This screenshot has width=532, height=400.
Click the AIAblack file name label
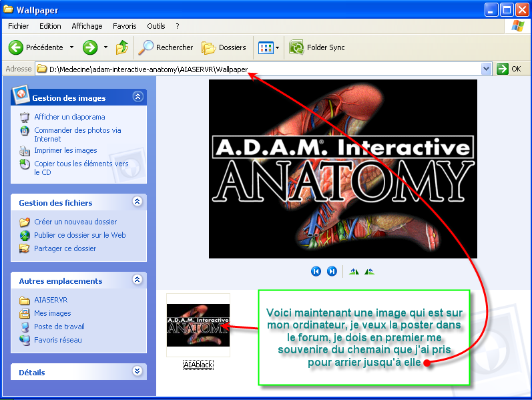pyautogui.click(x=198, y=365)
